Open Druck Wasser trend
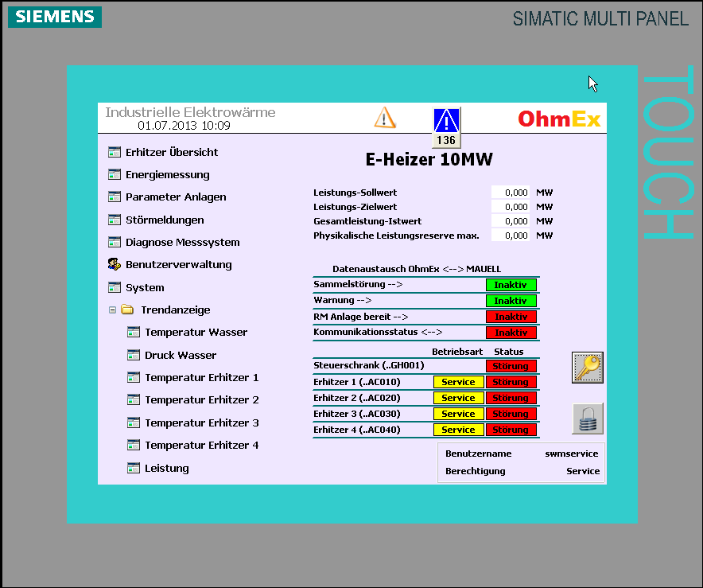The height and width of the screenshot is (588, 703). click(x=181, y=355)
